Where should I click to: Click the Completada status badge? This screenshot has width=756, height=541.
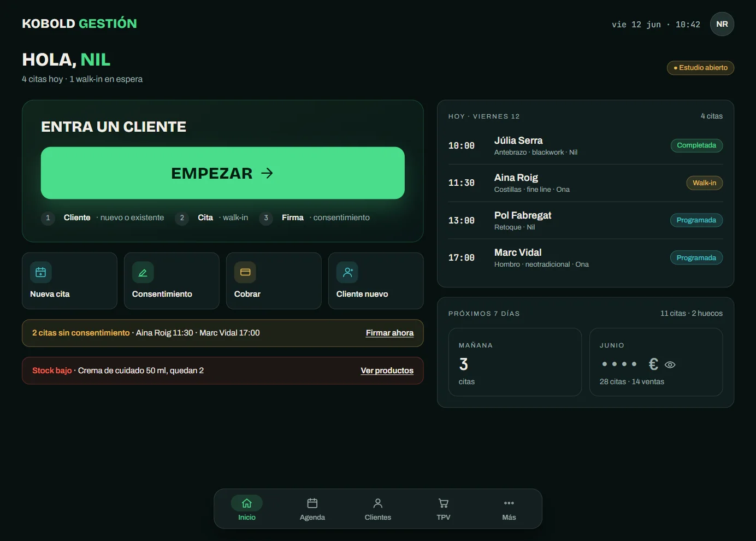696,145
